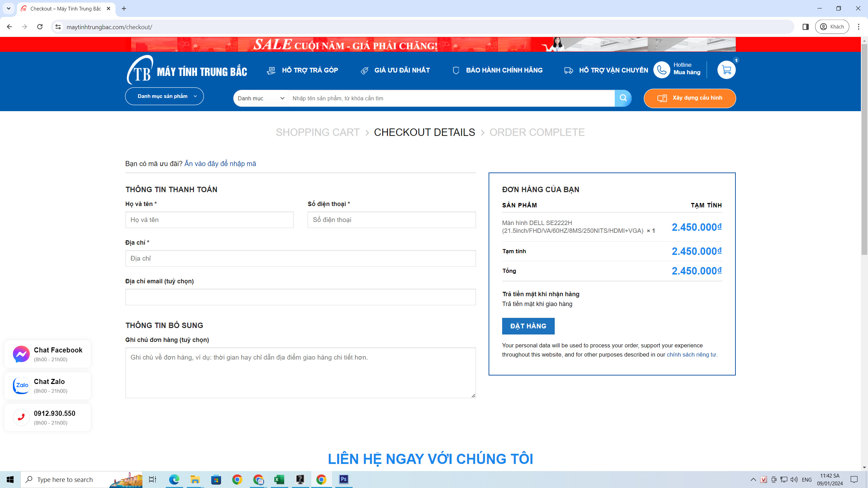Go to SHOPPING CART step
The width and height of the screenshot is (868, 488).
317,132
